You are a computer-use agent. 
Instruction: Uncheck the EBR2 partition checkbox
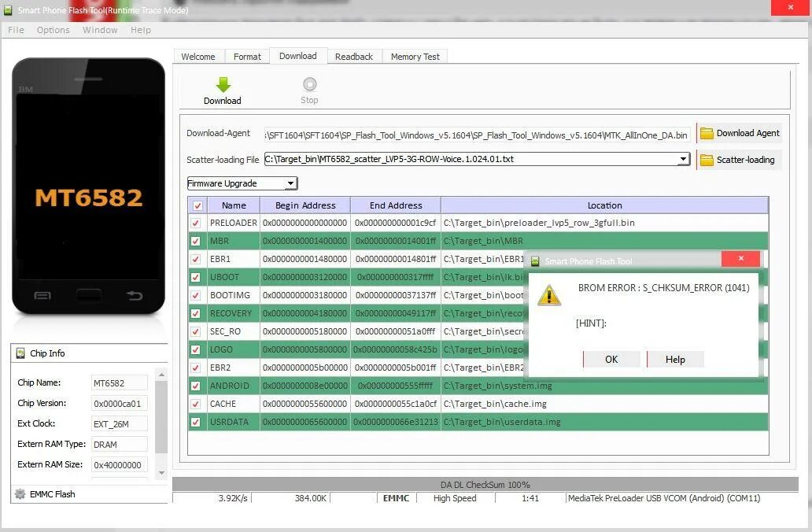point(195,368)
